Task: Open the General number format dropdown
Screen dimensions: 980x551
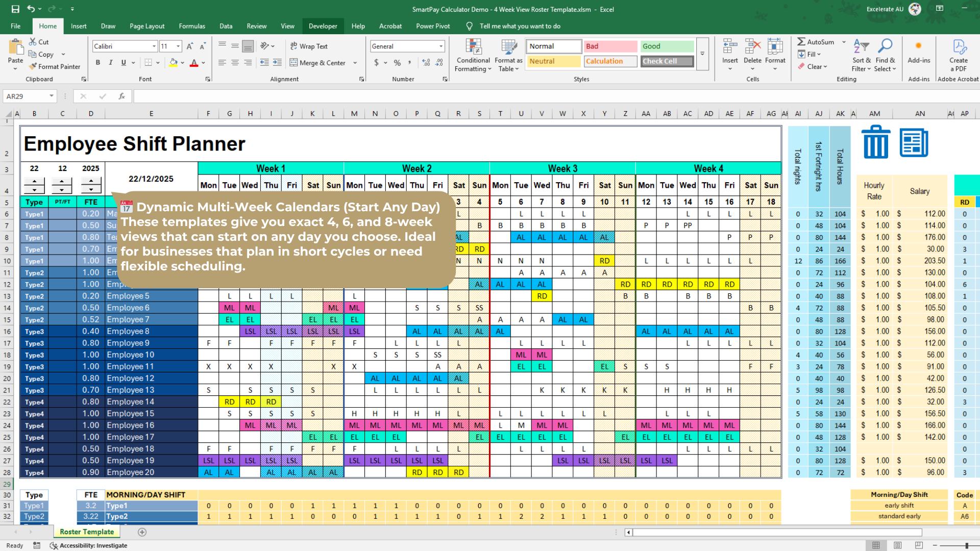Action: [442, 46]
